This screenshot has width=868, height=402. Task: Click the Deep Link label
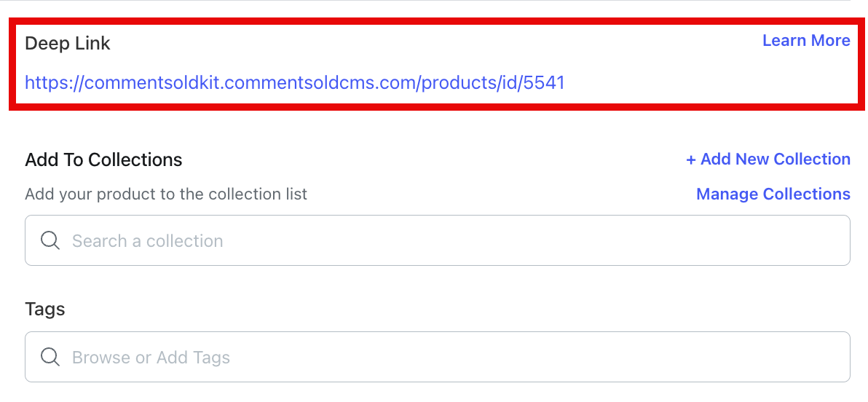[x=68, y=43]
